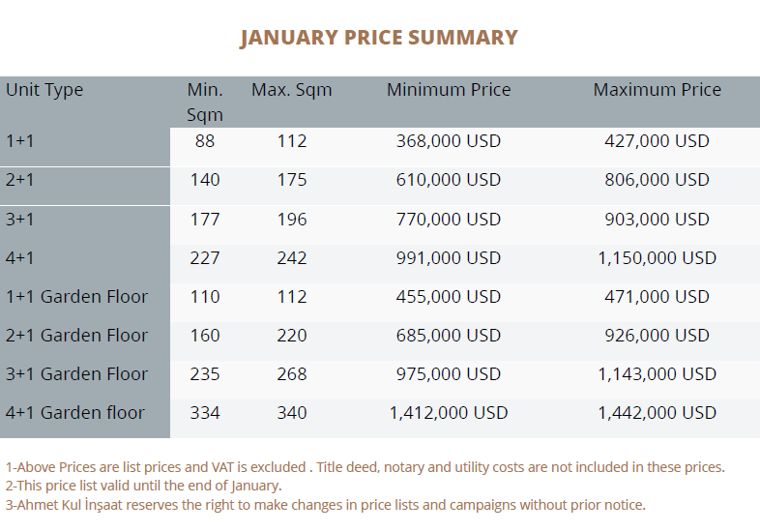Select the 3+1 Garden Floor row label

click(77, 374)
